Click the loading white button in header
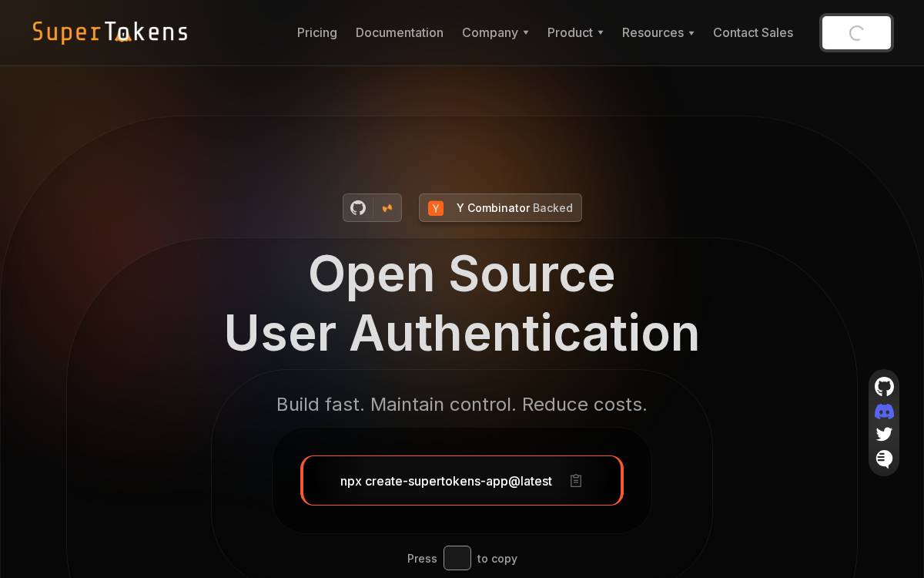This screenshot has width=924, height=578. click(856, 33)
